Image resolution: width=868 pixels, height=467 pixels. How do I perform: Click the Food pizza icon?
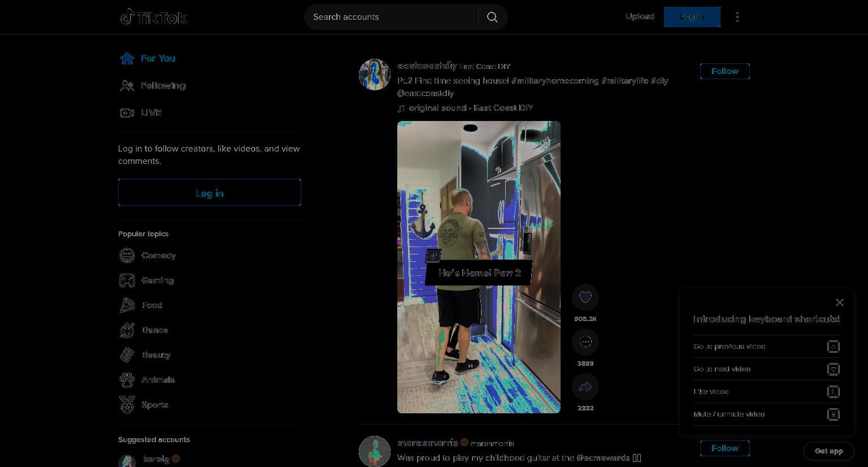(127, 305)
